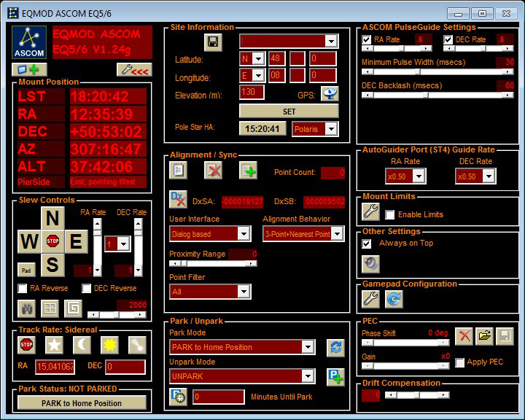Open alignment point list notepad icon
The image size is (525, 420).
[x=178, y=170]
